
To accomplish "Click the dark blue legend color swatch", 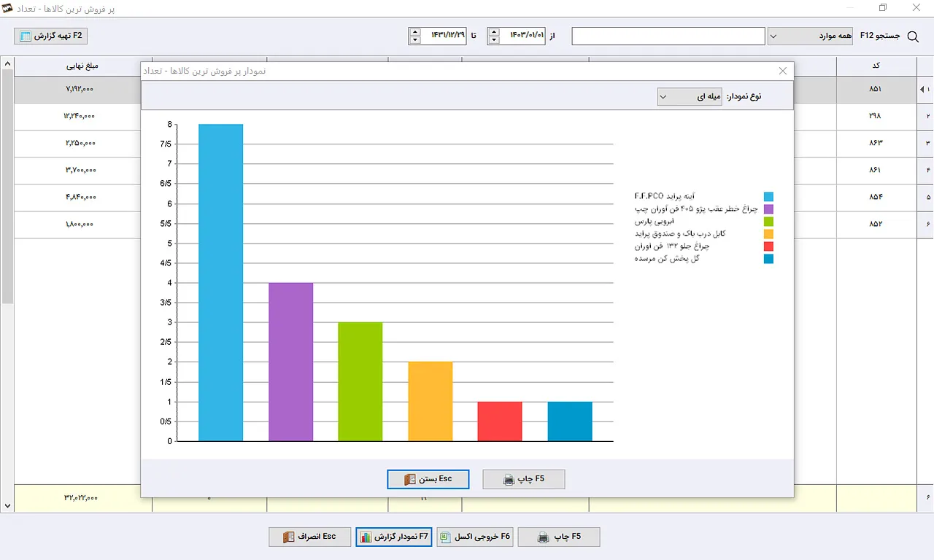I will [x=768, y=259].
